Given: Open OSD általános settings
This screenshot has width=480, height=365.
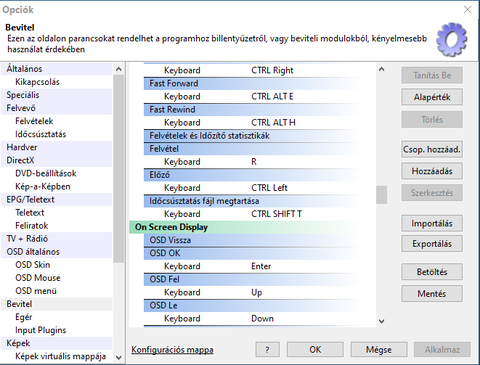Looking at the screenshot, I should (57, 252).
